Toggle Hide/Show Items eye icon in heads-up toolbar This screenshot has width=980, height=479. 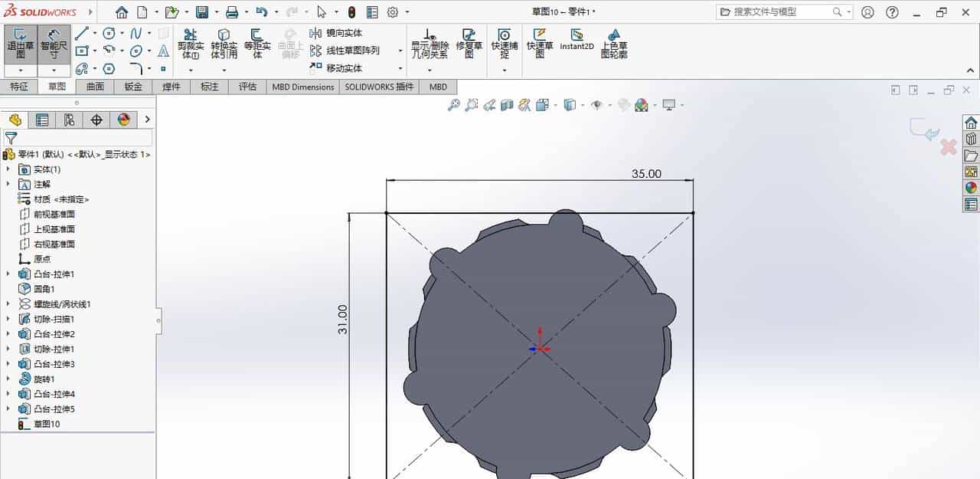point(597,105)
